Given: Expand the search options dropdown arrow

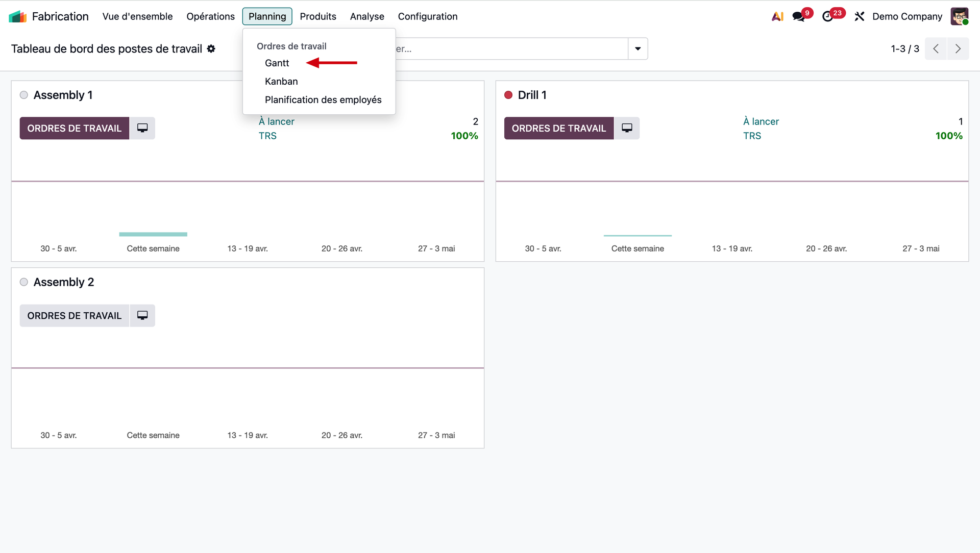Looking at the screenshot, I should (638, 48).
